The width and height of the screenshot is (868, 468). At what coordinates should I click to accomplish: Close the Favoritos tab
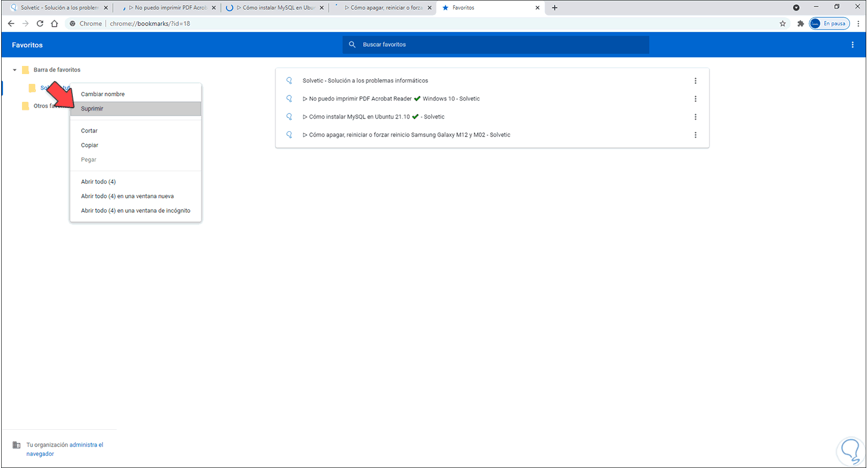538,8
